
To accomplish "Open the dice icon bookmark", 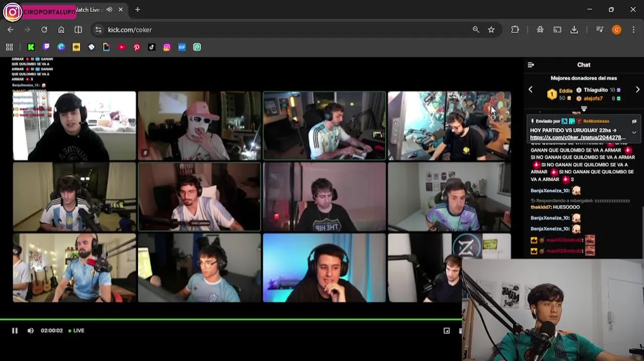I will pos(91,47).
